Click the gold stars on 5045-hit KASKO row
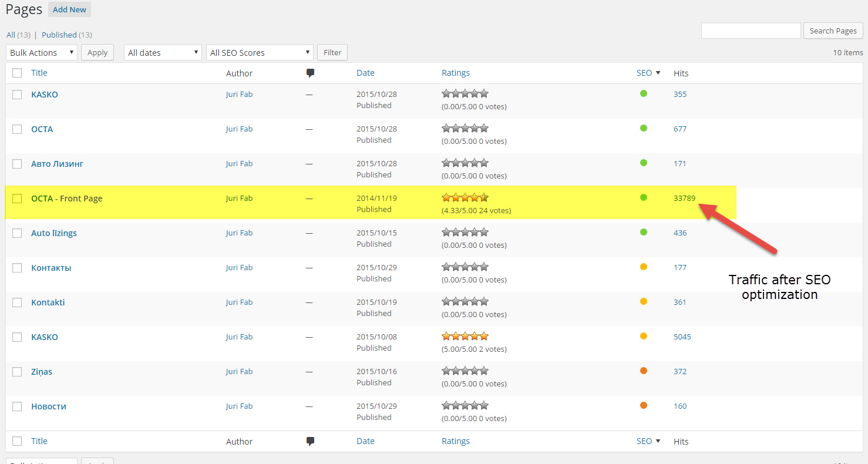This screenshot has height=464, width=868. tap(465, 337)
